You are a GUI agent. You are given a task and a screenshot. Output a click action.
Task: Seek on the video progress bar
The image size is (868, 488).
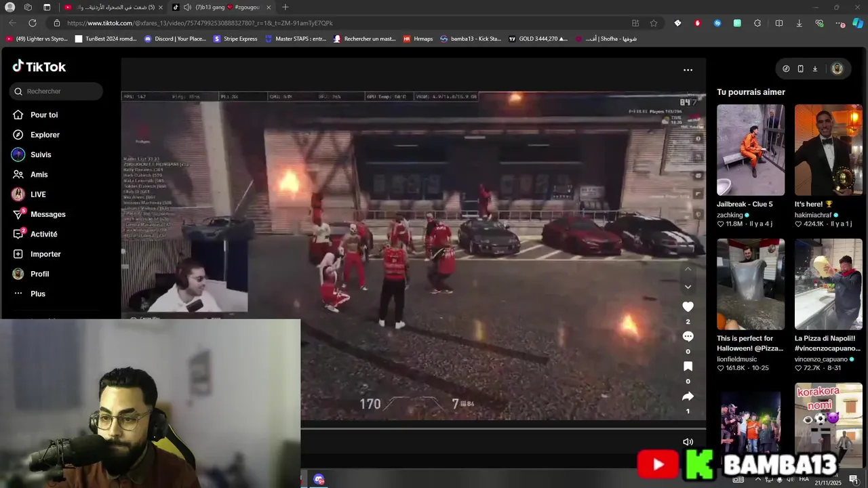tap(502, 428)
